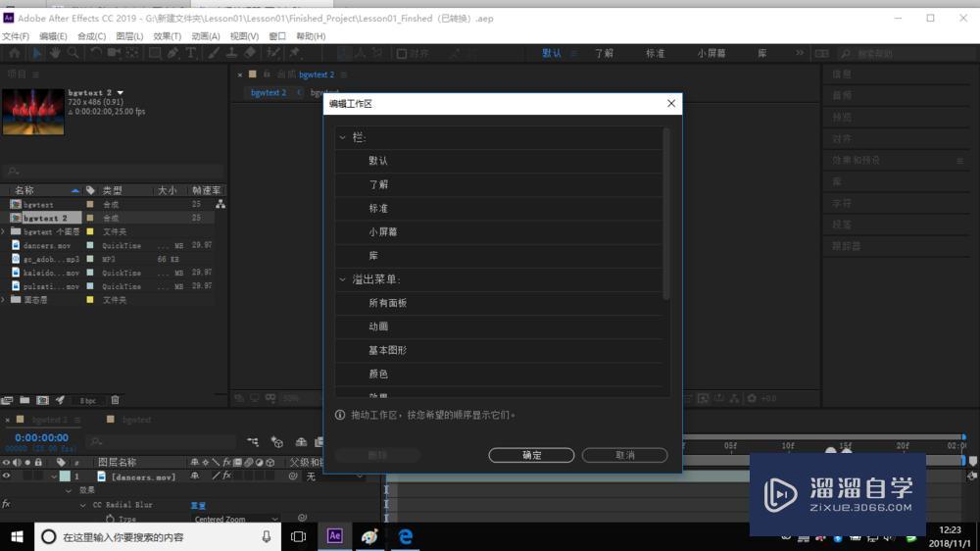Select the Selection arrow tool
This screenshot has height=551, width=980.
coord(36,53)
